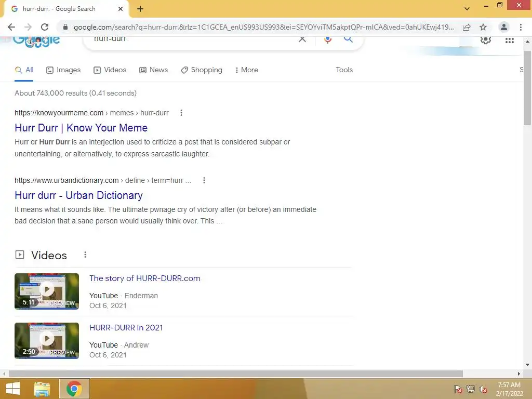The width and height of the screenshot is (532, 399).
Task: Open Chrome's three-dot menu
Action: 521,27
